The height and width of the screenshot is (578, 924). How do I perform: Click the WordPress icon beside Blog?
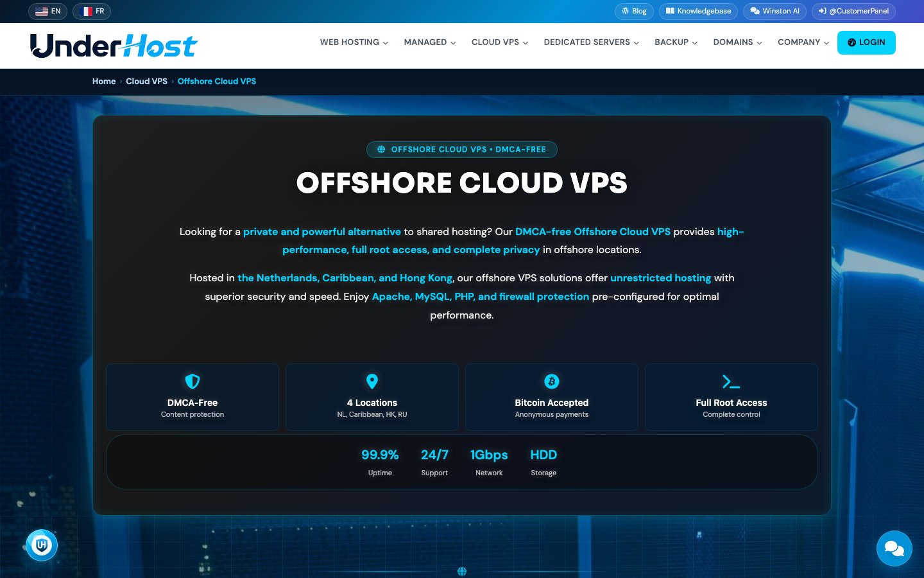point(626,11)
